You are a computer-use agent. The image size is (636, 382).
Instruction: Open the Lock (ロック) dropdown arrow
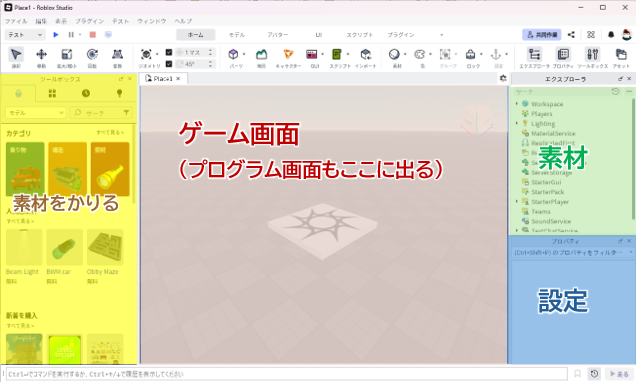(481, 54)
